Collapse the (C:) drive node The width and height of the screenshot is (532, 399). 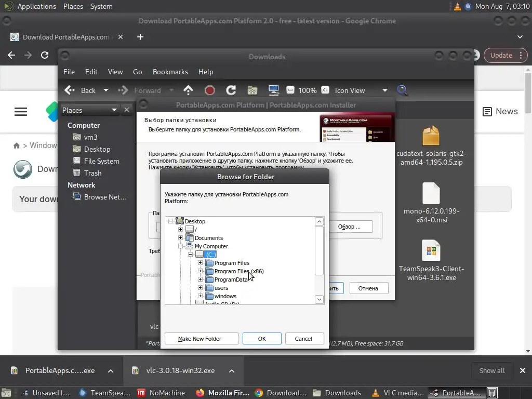point(190,255)
